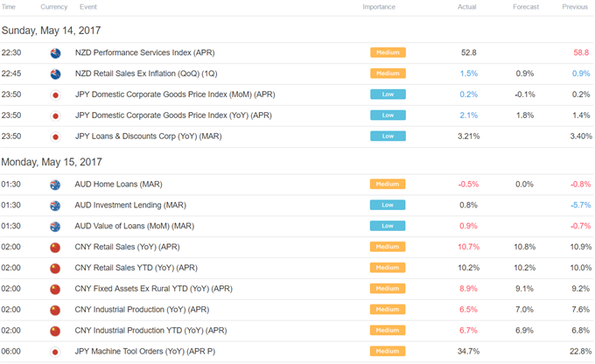Open AUD Value of Loans (MoM) event
Screen dimensions: 595x364
(135, 226)
